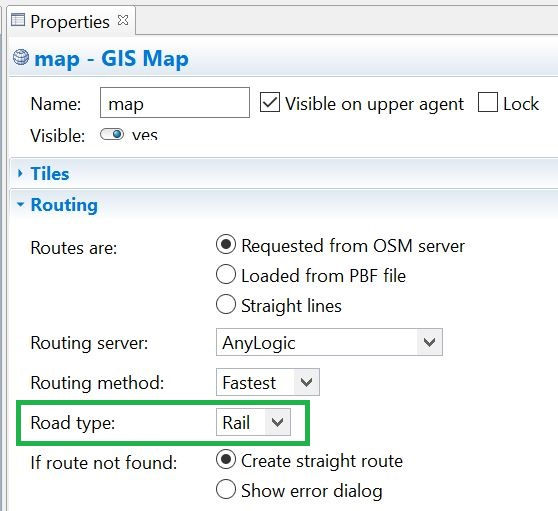Click the 'If route not found:' label
Image resolution: width=558 pixels, height=511 pixels.
[104, 463]
